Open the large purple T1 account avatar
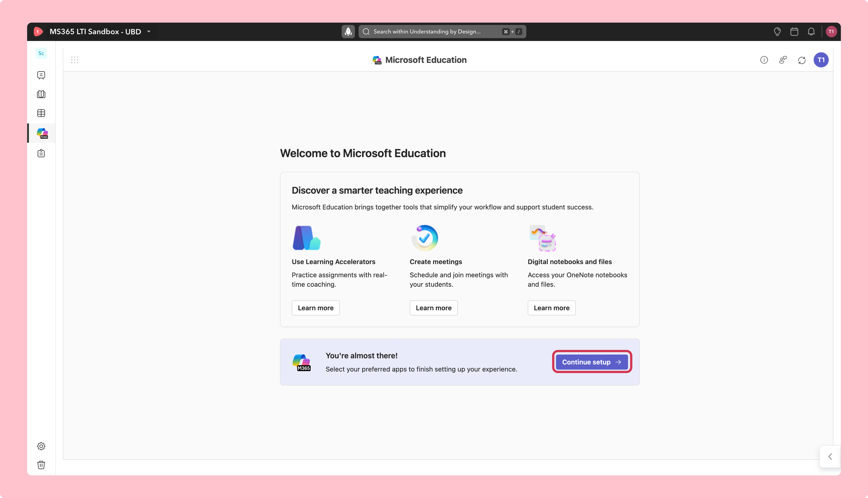The width and height of the screenshot is (868, 498). click(x=821, y=60)
